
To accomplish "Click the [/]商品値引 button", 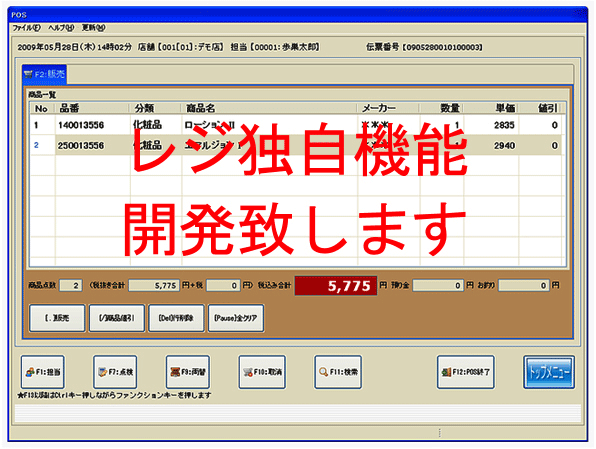I will tap(117, 318).
